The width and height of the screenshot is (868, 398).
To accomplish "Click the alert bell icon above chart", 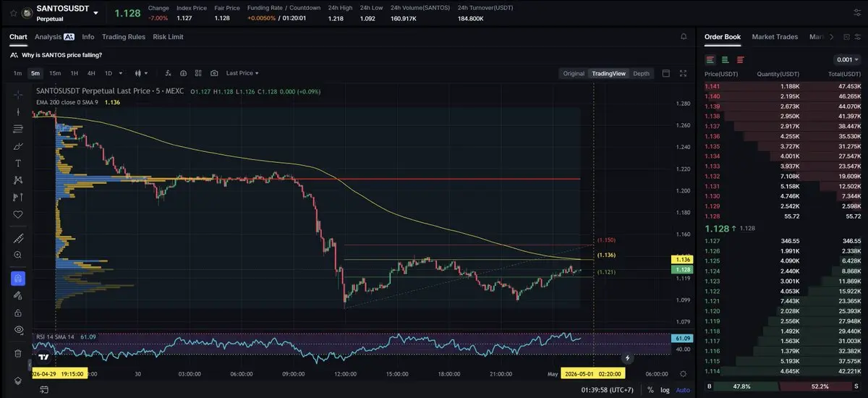I will pyautogui.click(x=684, y=36).
